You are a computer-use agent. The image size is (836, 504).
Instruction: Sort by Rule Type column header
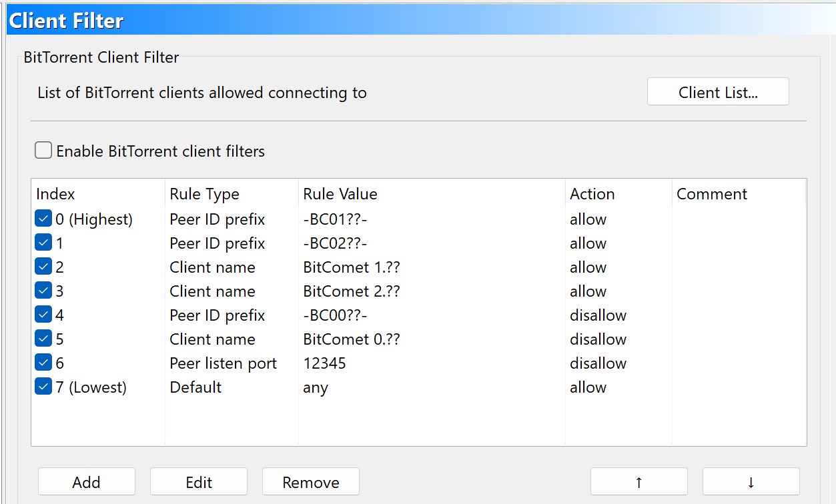(232, 194)
